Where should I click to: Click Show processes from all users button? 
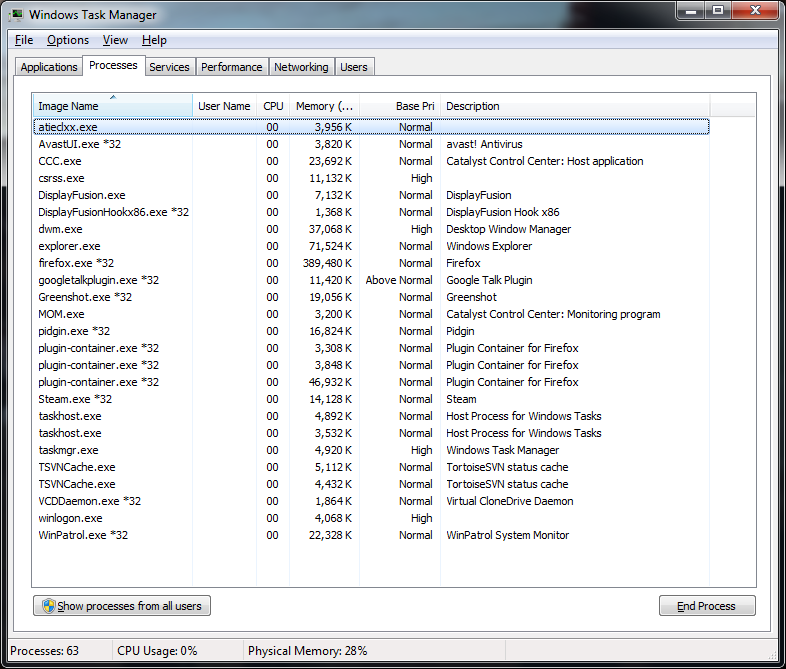(x=122, y=606)
